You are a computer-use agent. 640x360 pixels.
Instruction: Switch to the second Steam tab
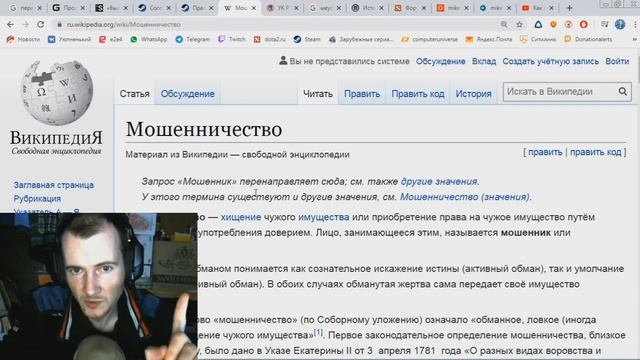point(198,8)
